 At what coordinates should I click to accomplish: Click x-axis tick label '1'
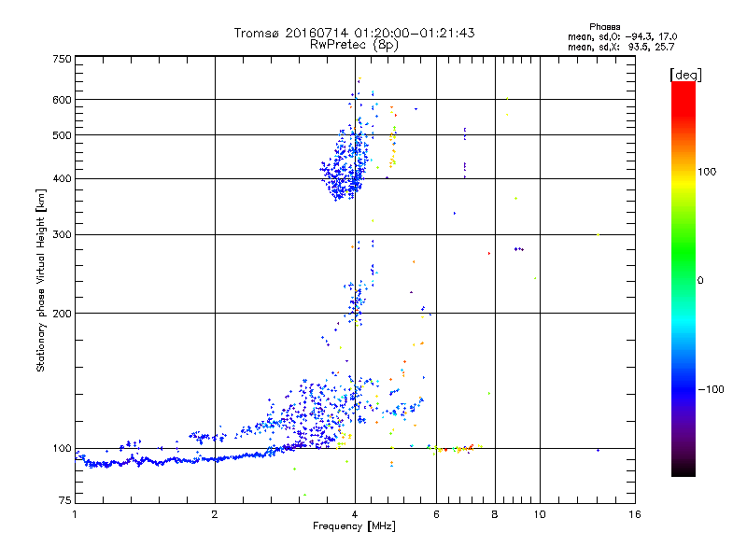click(x=75, y=514)
